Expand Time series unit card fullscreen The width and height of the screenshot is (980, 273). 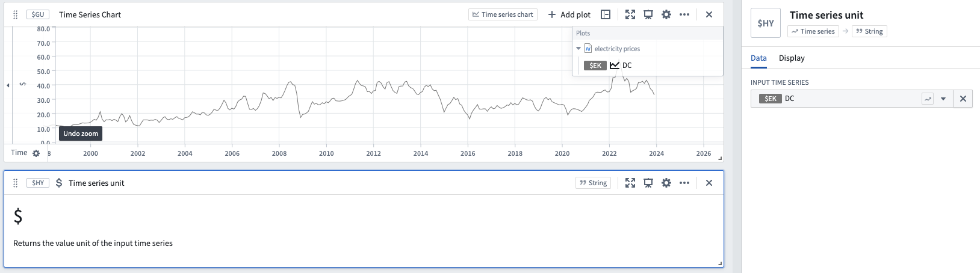(630, 183)
